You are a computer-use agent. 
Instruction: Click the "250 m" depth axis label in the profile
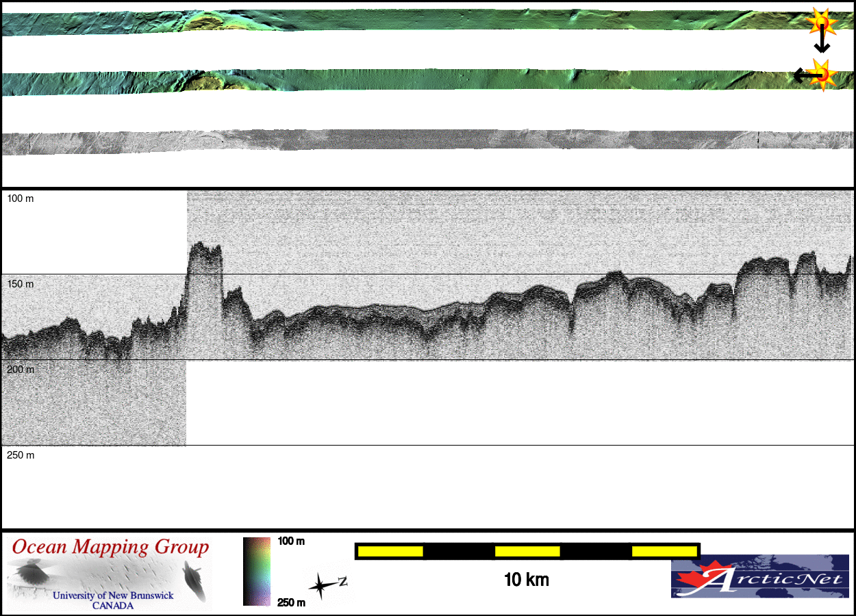(21, 455)
